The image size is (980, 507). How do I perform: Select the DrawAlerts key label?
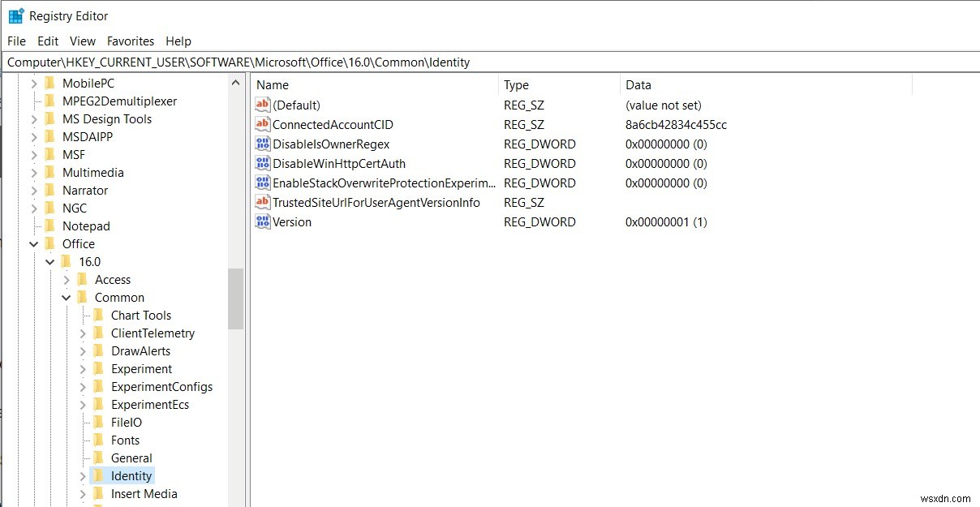coord(141,350)
